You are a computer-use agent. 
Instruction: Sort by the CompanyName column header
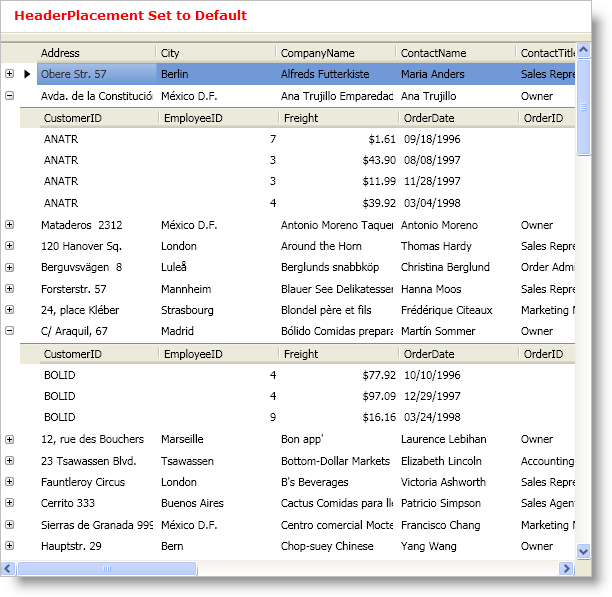click(x=336, y=53)
